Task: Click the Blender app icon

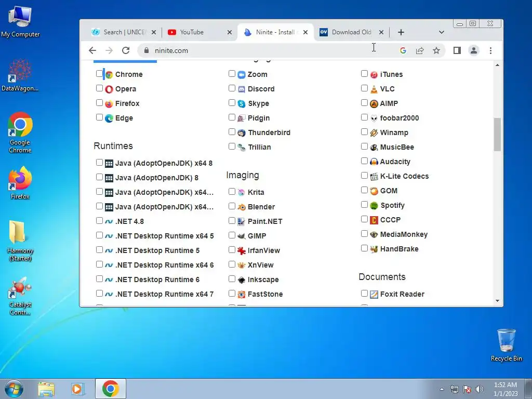Action: coord(242,207)
